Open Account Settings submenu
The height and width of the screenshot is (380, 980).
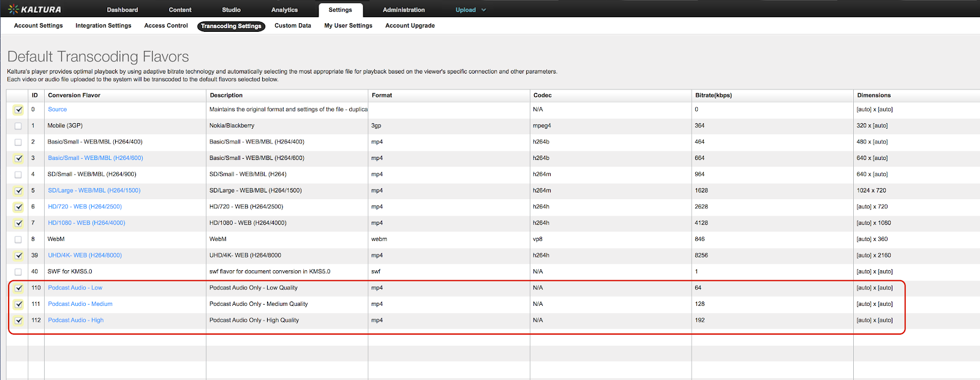click(x=39, y=26)
